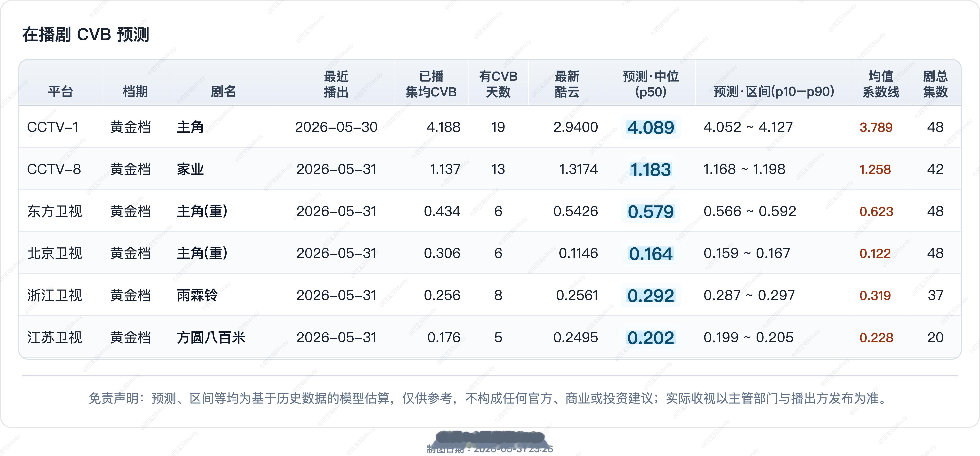Image resolution: width=980 pixels, height=456 pixels.
Task: Click the highlighted median forecast 0.164
Action: point(651,254)
